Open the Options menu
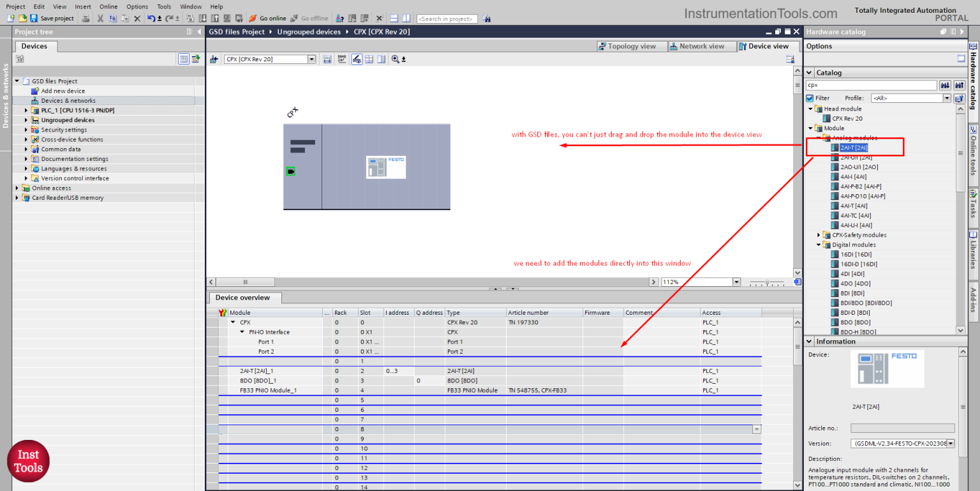 137,6
